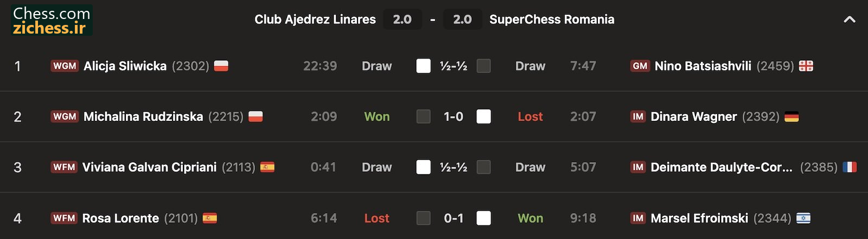Click GM title badge of Nino Batsiashvili
868x239 pixels.
click(x=640, y=66)
